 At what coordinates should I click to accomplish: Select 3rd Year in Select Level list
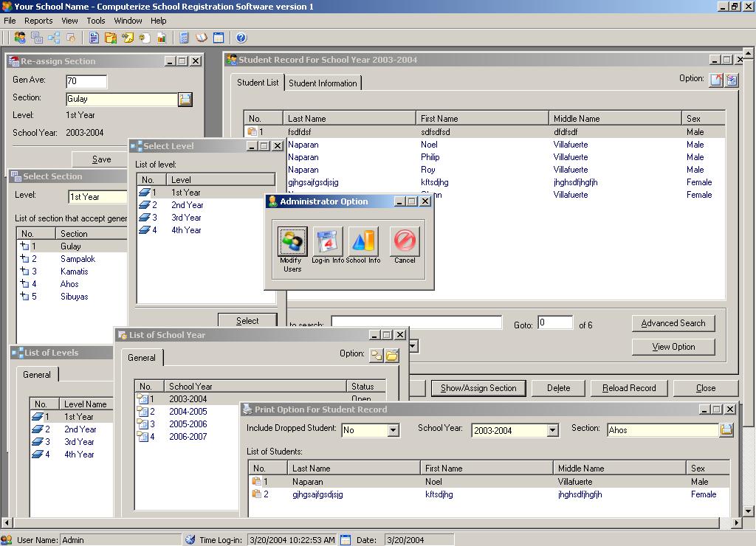[186, 218]
